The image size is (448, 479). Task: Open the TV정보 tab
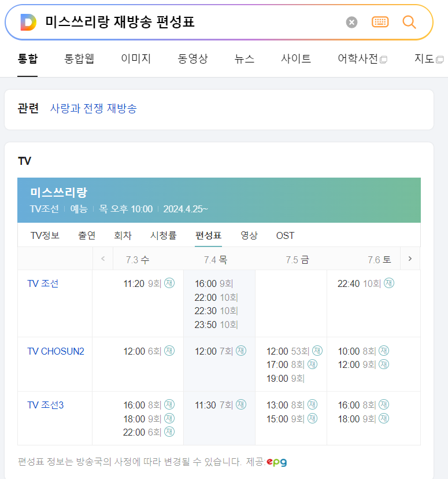click(x=45, y=235)
